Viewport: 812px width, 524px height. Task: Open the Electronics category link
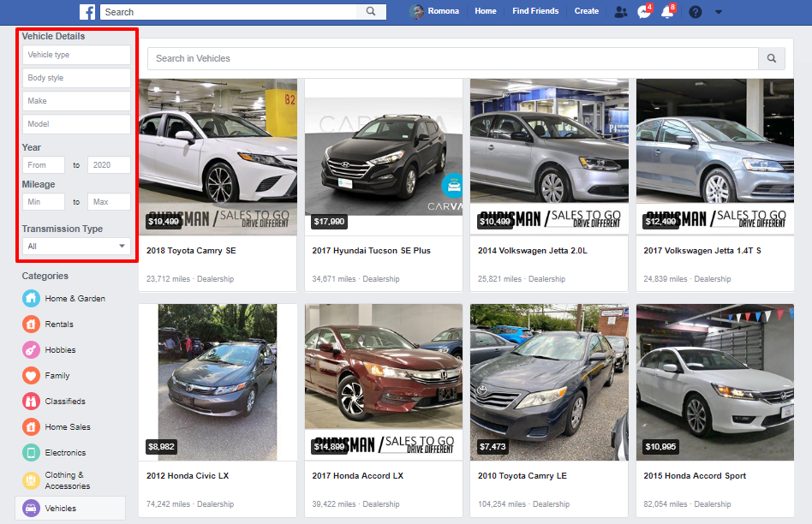pyautogui.click(x=65, y=453)
